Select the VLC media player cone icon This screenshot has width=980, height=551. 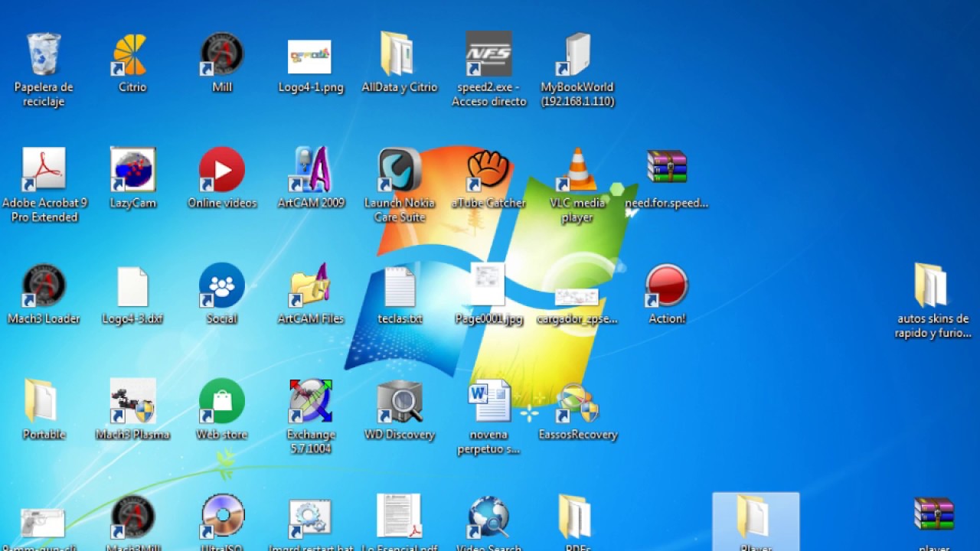pyautogui.click(x=577, y=170)
